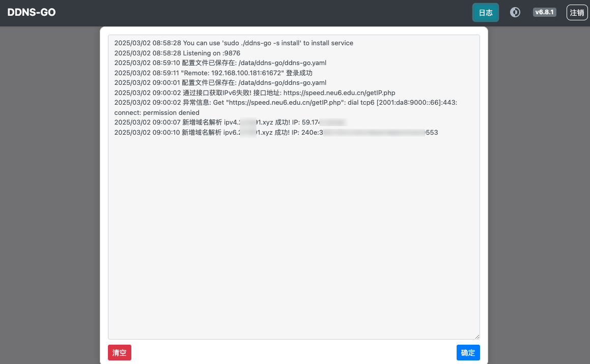The height and width of the screenshot is (364, 590).
Task: Click the blurred IPv4 address text
Action: click(x=332, y=122)
